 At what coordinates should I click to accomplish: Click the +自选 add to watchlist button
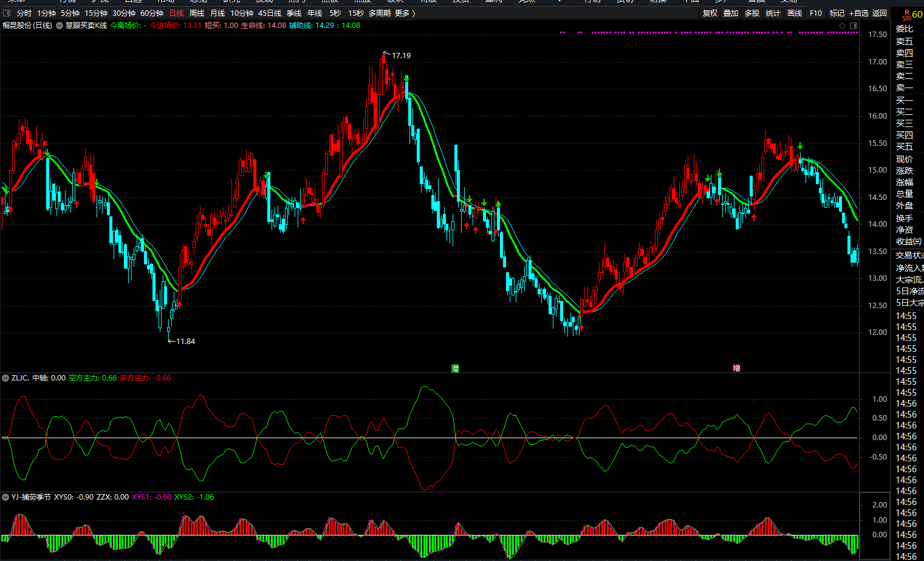(859, 13)
